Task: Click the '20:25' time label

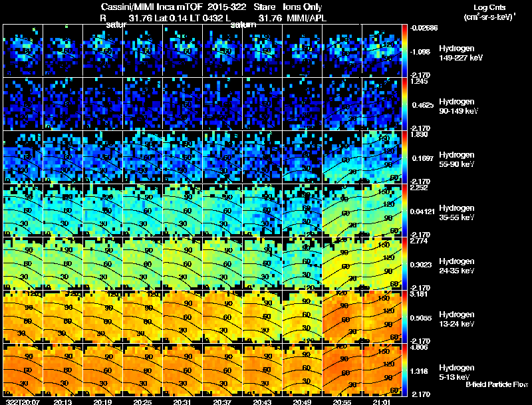Action: (142, 402)
